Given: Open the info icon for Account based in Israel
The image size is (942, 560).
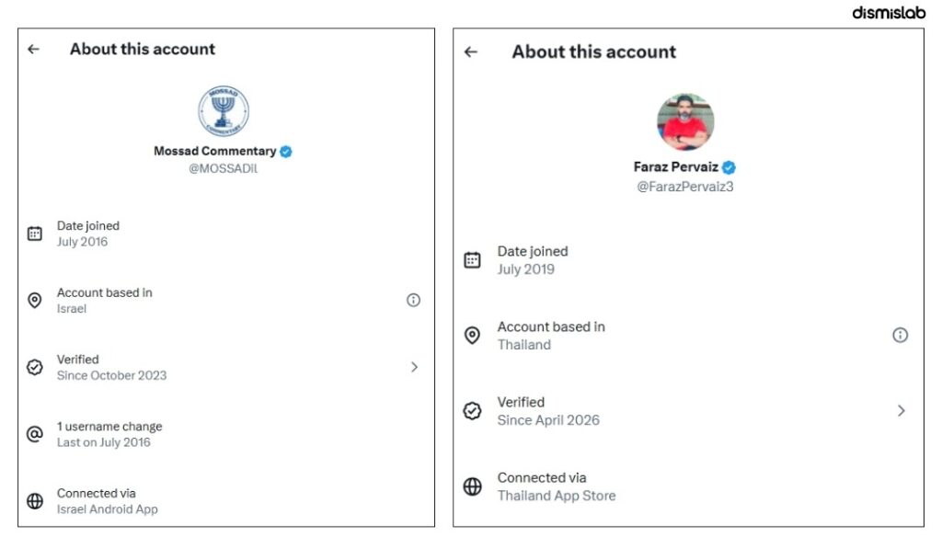Looking at the screenshot, I should pos(413,300).
